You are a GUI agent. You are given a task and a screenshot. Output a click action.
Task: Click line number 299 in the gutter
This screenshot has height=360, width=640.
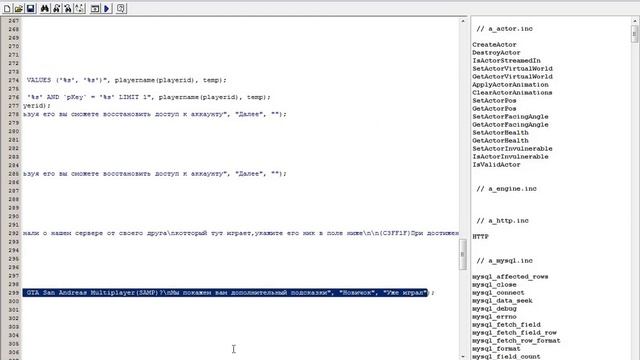[13, 293]
